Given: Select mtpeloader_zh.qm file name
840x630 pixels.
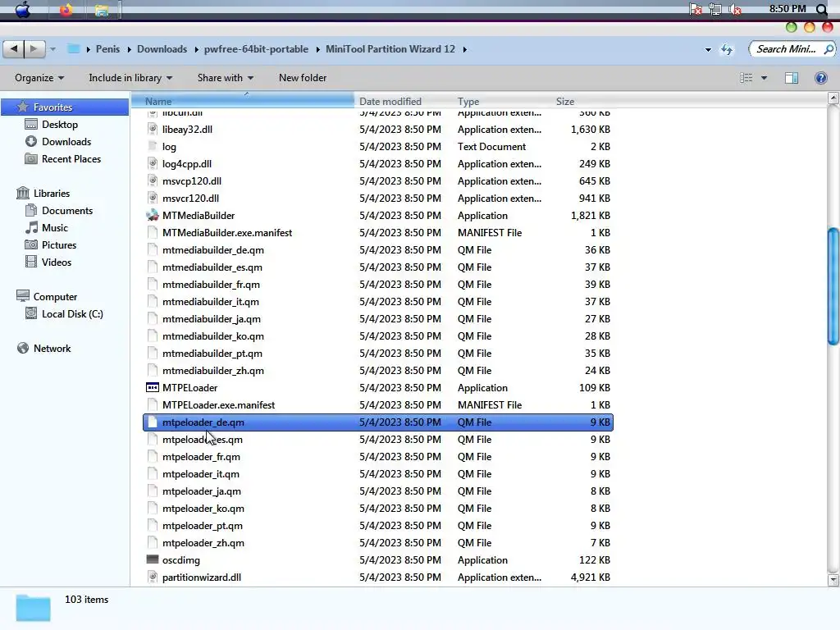Looking at the screenshot, I should (x=203, y=543).
